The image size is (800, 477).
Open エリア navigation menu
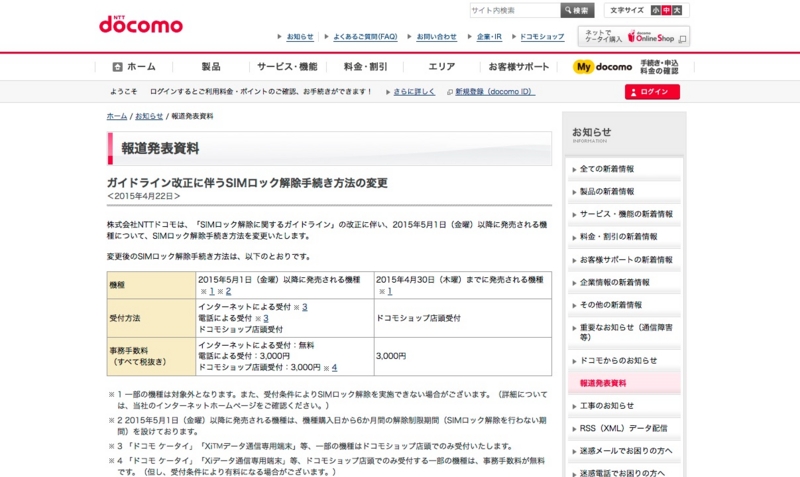click(x=441, y=67)
